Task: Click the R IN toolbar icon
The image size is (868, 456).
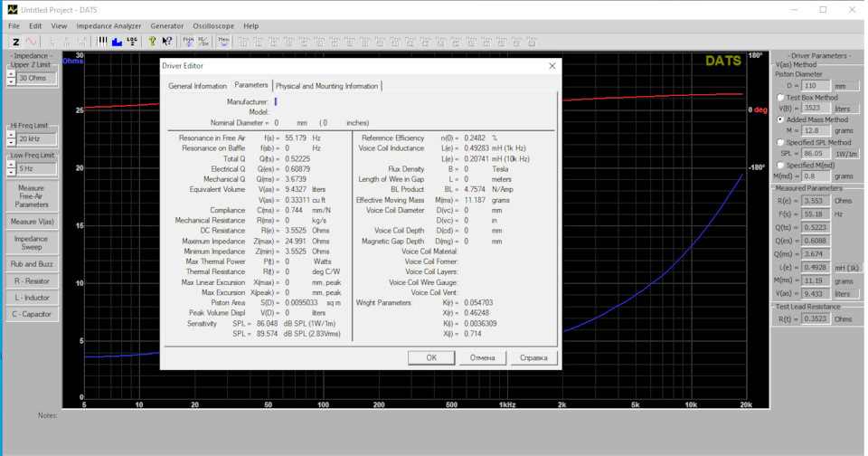Action: pos(66,42)
